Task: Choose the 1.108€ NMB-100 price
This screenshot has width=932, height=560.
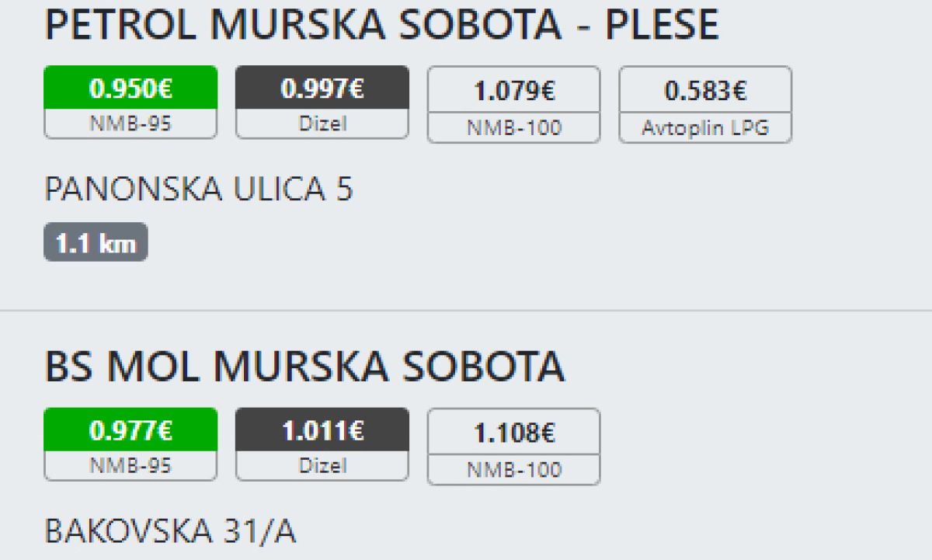Action: point(514,433)
